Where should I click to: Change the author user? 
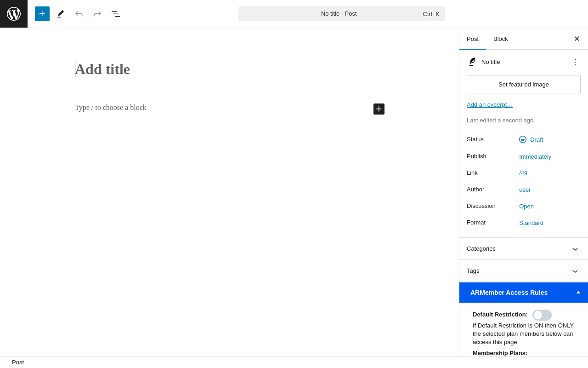[x=525, y=190]
